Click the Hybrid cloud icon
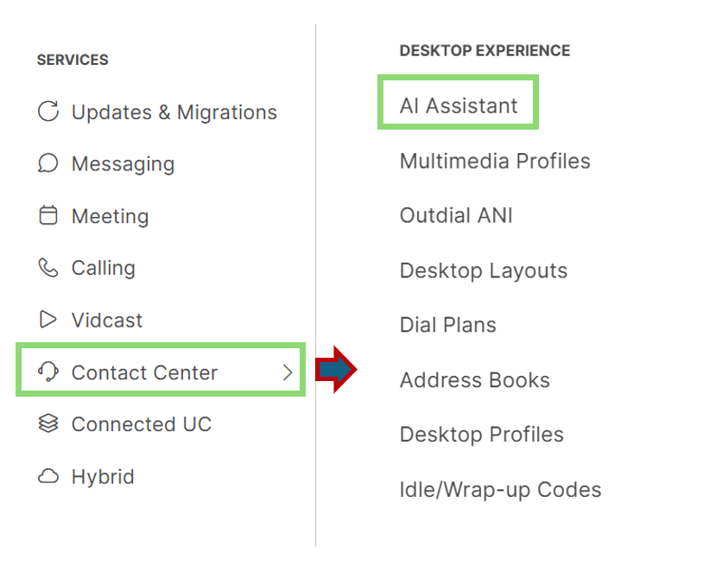The width and height of the screenshot is (728, 585). tap(48, 476)
